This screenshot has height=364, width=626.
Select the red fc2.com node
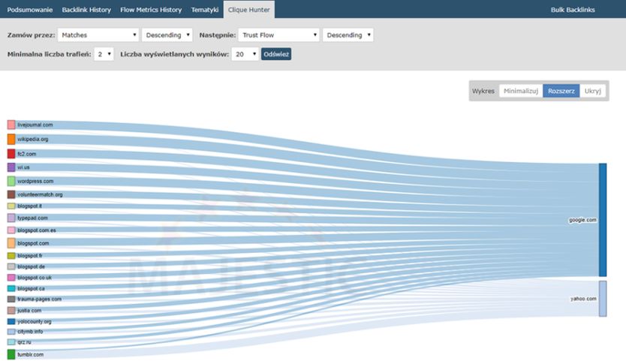coord(11,153)
